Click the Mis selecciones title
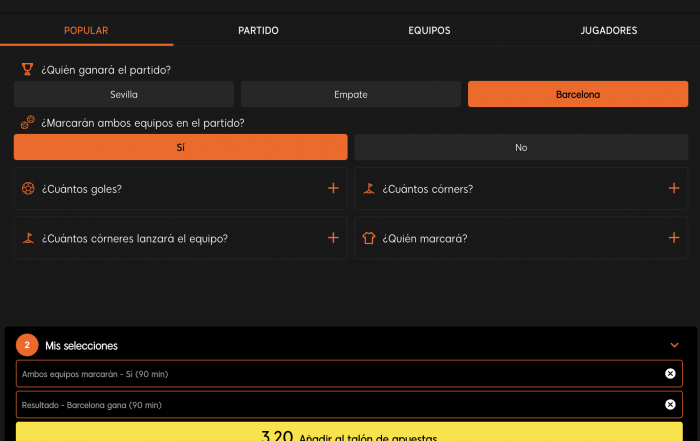Screen dimensions: 700x441 [x=81, y=346]
